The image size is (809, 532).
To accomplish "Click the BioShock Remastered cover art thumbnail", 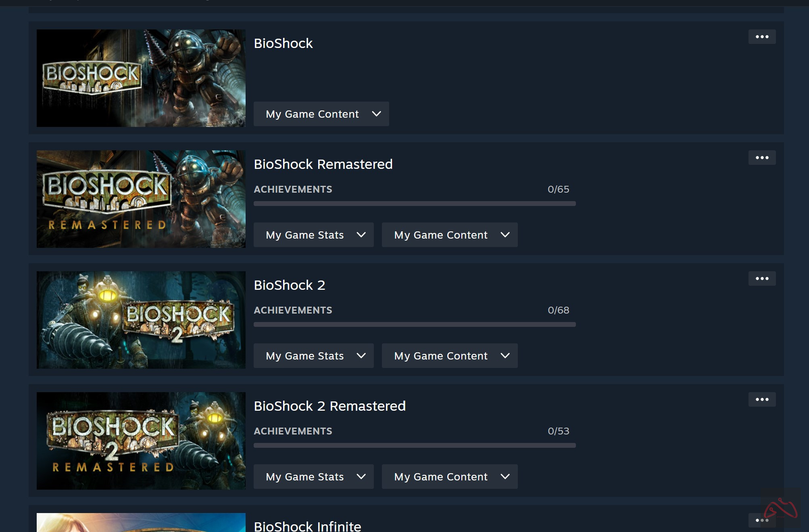I will coord(141,199).
